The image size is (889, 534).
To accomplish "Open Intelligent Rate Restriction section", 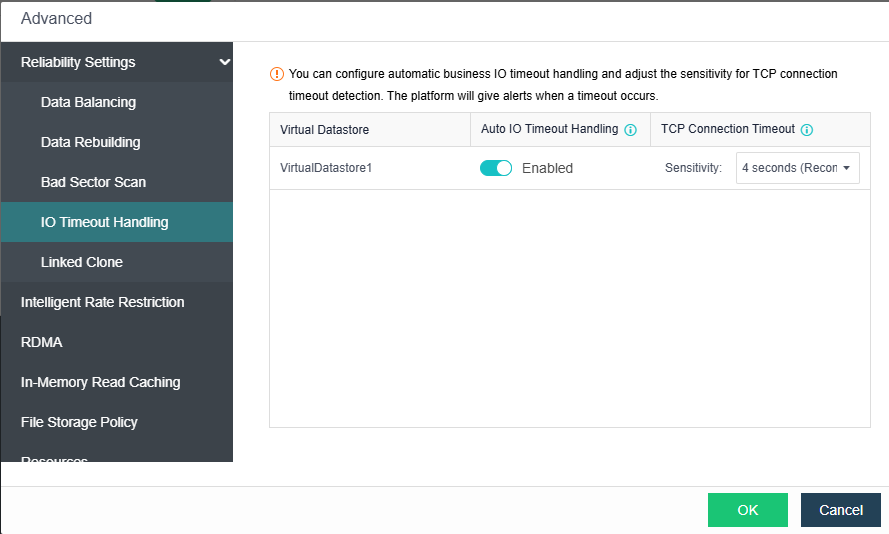I will pyautogui.click(x=102, y=302).
